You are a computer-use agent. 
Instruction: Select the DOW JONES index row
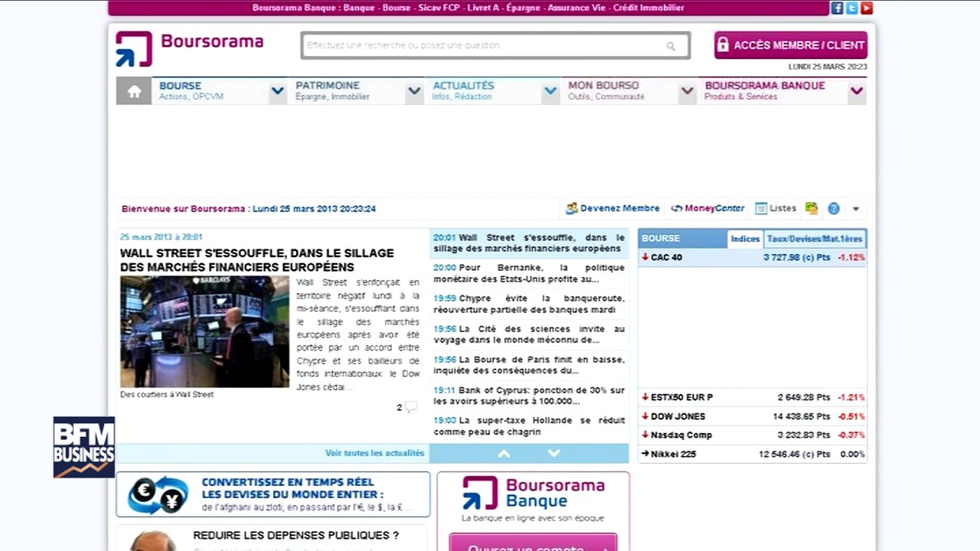[x=753, y=416]
